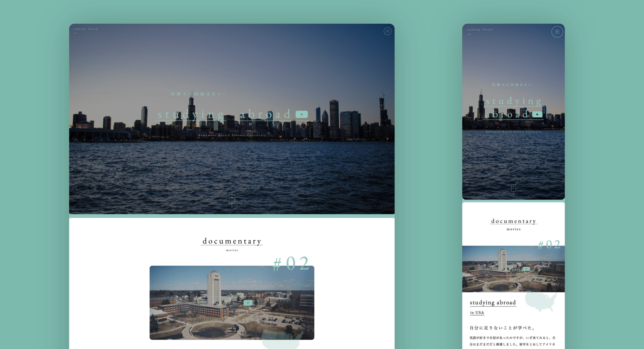Click the small 'studying abroad' logo on mobile

tap(479, 30)
